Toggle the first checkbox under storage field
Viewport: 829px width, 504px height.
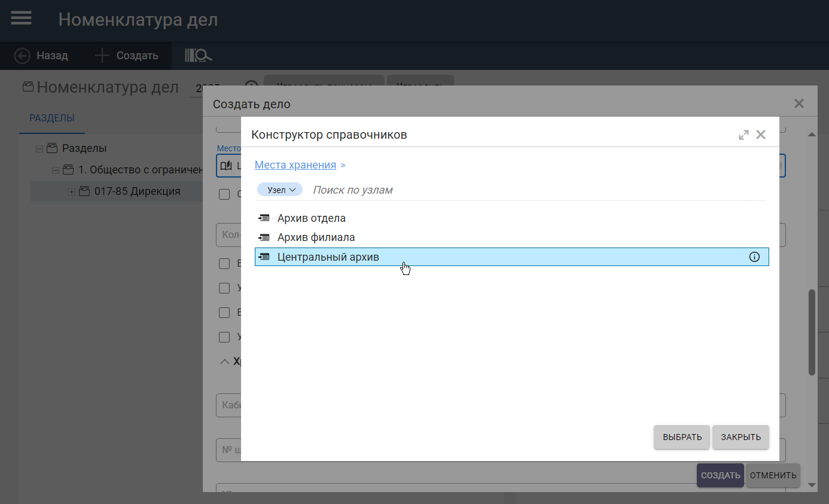click(224, 194)
